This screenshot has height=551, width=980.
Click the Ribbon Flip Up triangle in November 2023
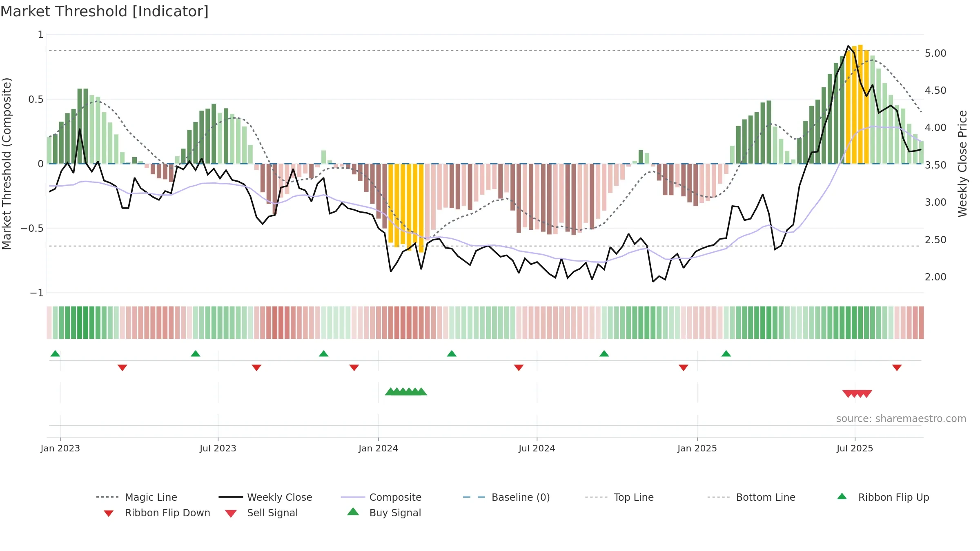pos(323,353)
